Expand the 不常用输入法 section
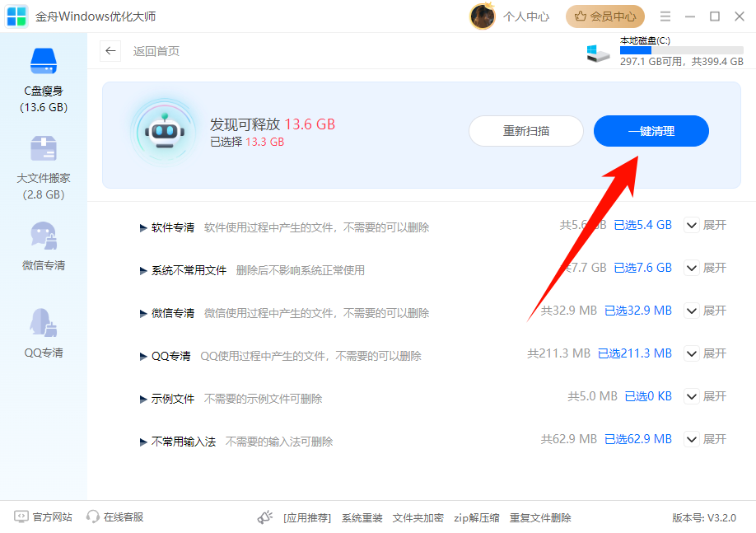 pyautogui.click(x=691, y=438)
